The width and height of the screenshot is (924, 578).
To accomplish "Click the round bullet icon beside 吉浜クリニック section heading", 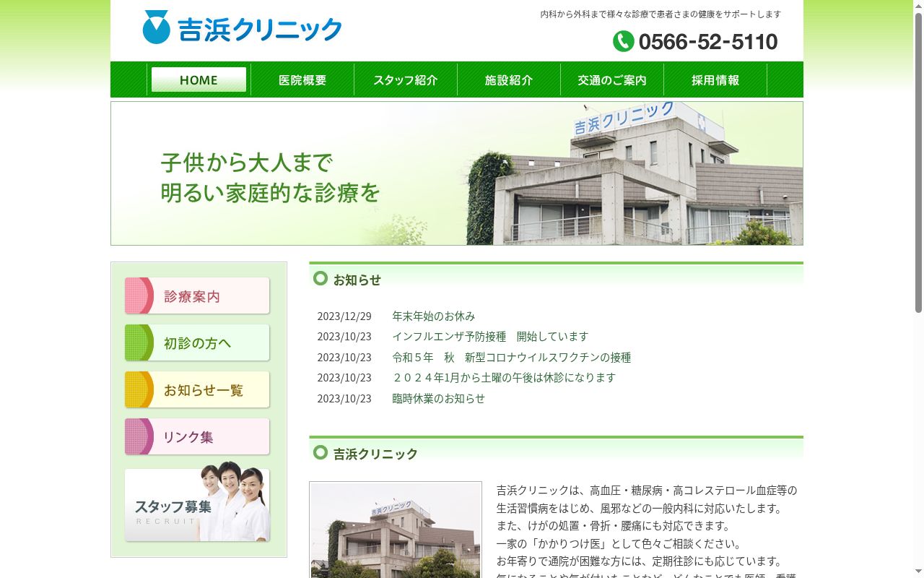I will point(321,452).
